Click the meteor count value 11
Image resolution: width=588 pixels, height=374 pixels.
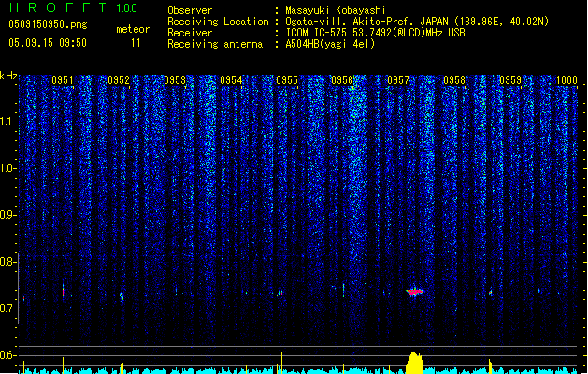[x=136, y=43]
